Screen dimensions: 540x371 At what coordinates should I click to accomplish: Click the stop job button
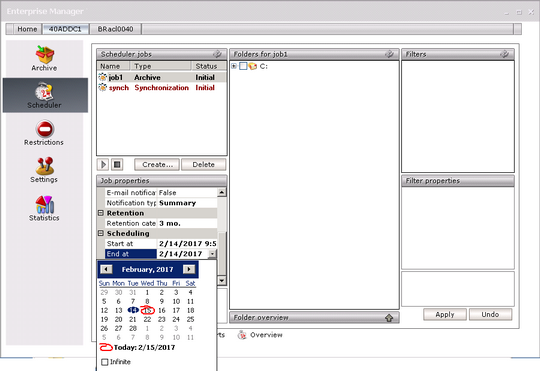117,165
